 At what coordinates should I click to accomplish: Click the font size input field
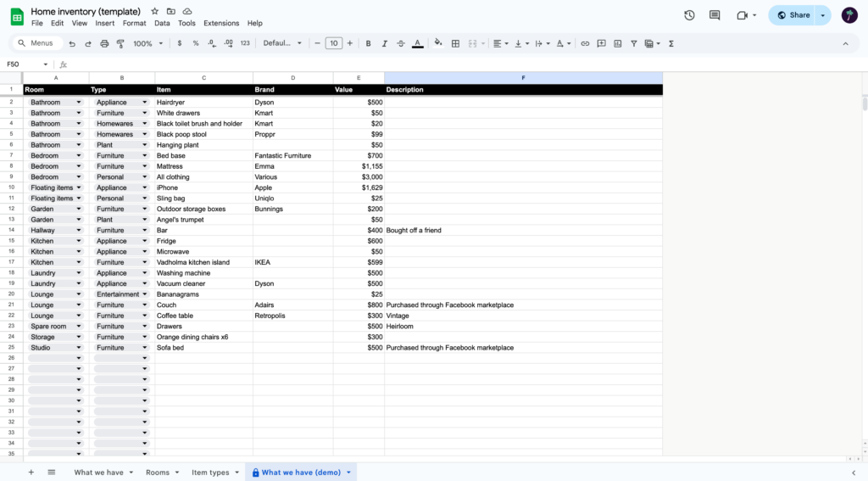point(333,43)
